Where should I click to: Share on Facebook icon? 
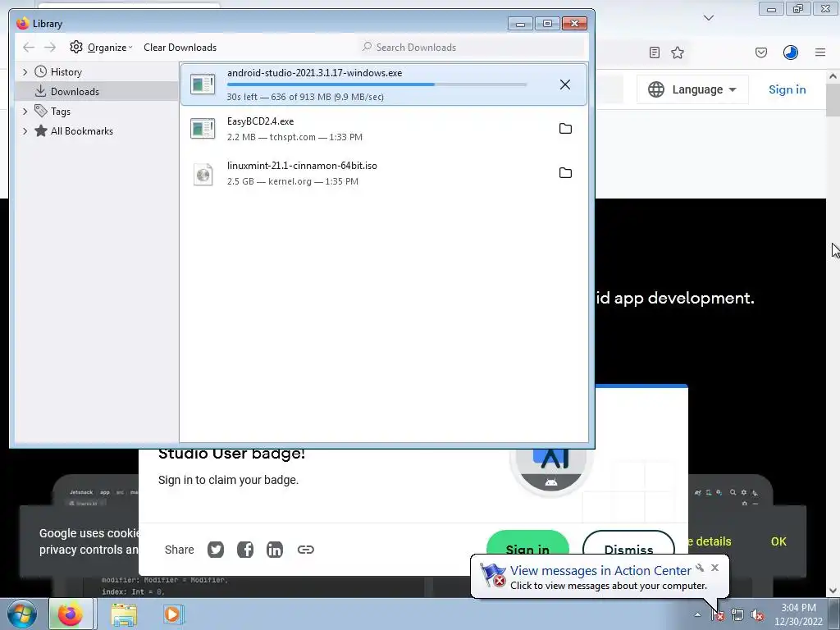(245, 550)
